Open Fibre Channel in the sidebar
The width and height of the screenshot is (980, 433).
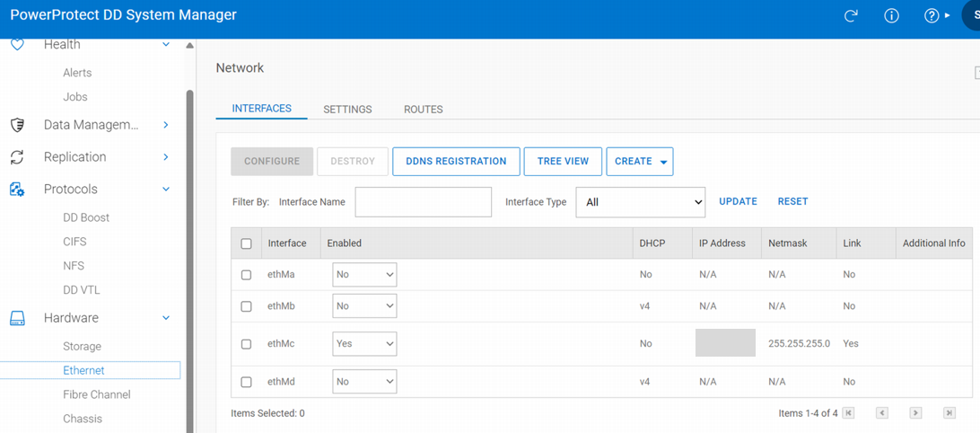[x=97, y=395]
